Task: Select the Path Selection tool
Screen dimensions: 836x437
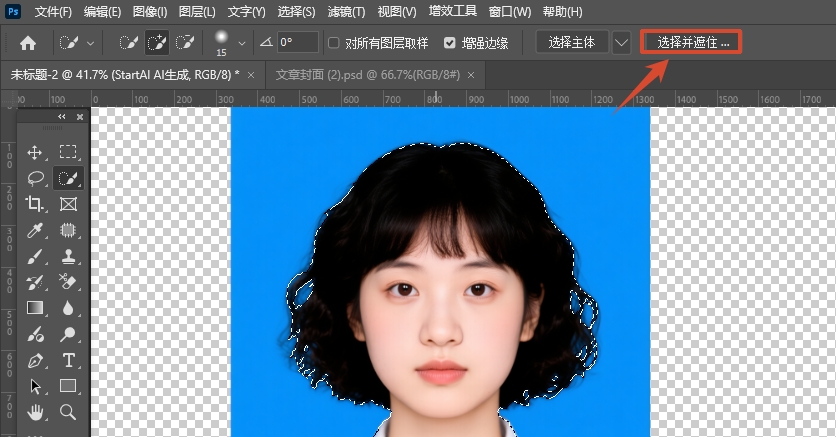Action: [35, 386]
